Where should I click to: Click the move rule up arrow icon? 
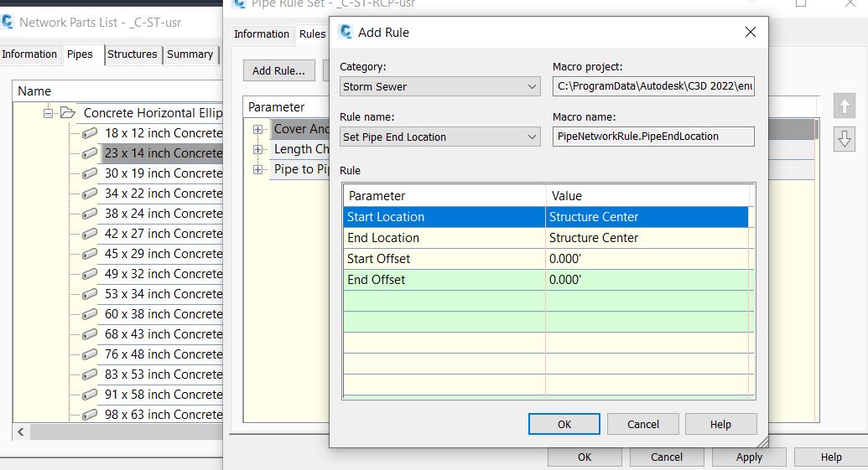pos(845,106)
